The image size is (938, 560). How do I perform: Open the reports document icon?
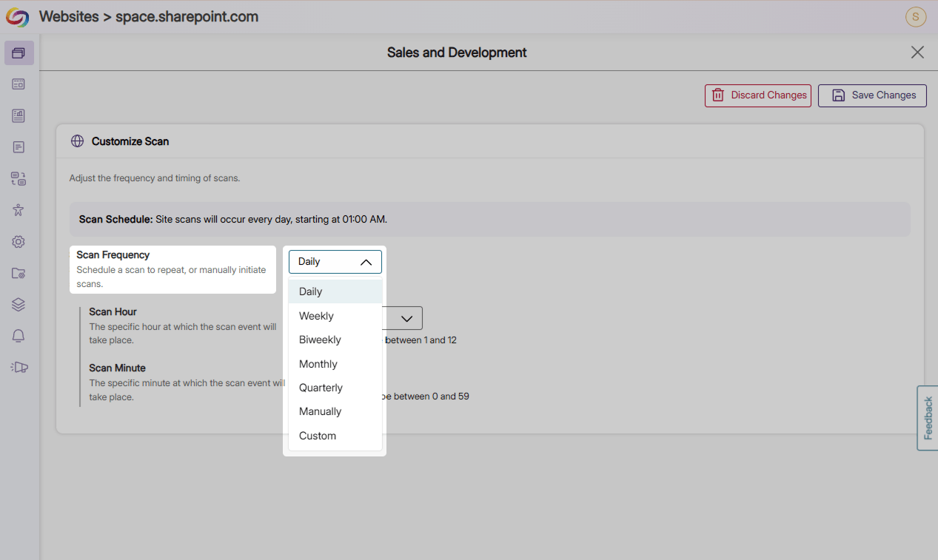pyautogui.click(x=19, y=115)
